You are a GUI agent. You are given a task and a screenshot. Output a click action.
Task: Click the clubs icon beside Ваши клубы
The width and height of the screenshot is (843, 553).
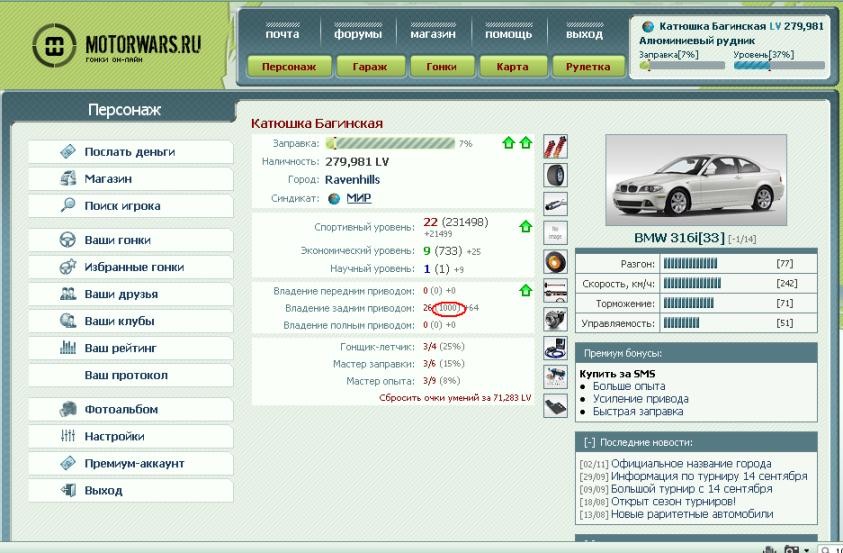(68, 321)
